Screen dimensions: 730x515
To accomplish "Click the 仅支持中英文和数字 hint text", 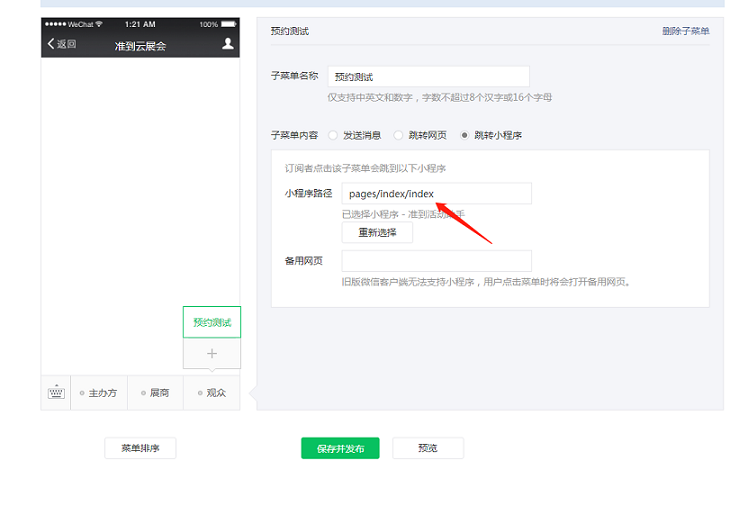I will (439, 97).
